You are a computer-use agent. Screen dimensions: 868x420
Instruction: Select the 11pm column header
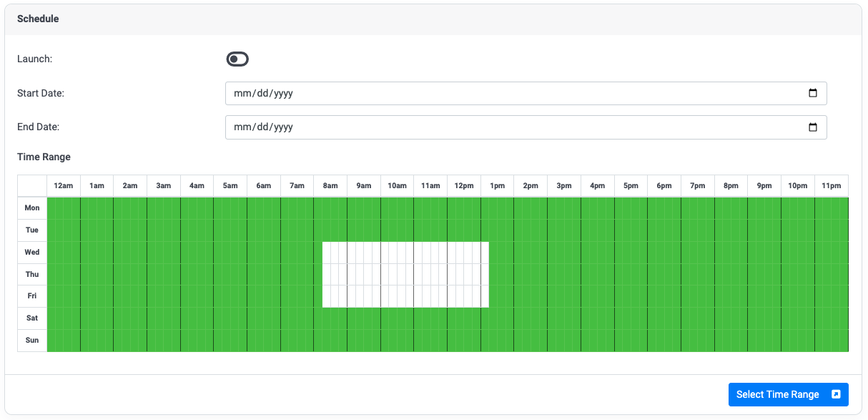831,185
